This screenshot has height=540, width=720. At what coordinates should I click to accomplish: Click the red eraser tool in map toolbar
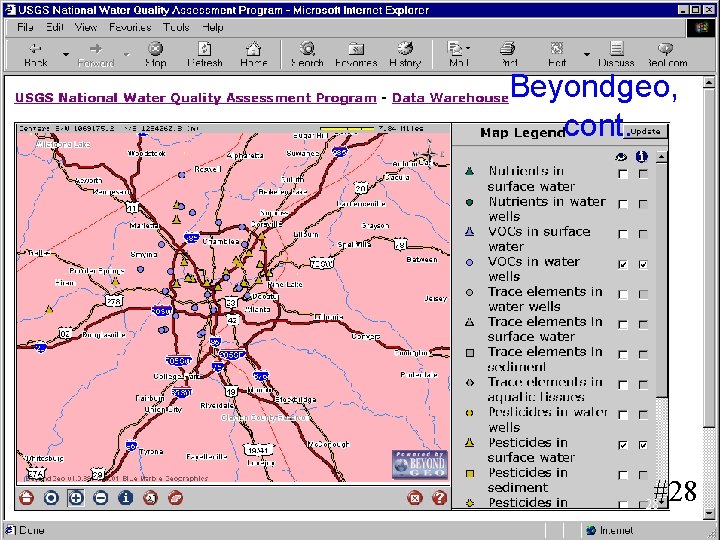(x=175, y=498)
